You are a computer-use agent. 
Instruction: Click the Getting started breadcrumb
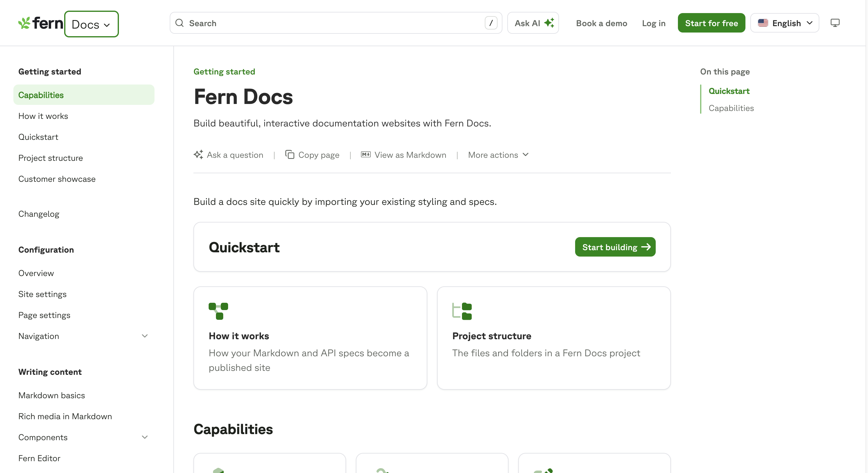(x=224, y=71)
